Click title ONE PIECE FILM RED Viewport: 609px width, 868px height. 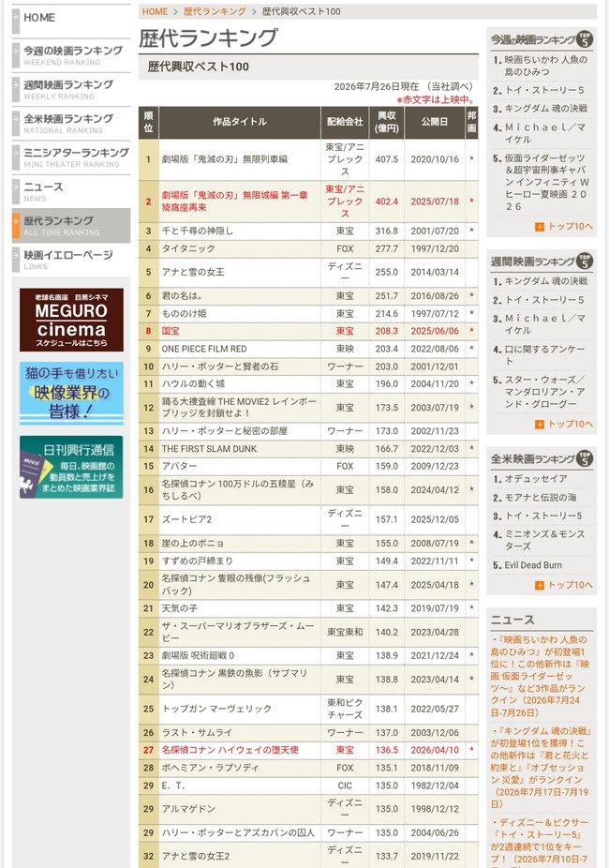click(x=204, y=350)
